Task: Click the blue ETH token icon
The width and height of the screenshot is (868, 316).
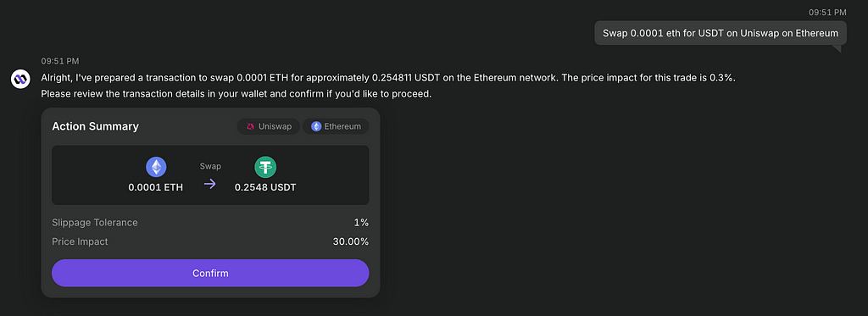Action: (x=156, y=167)
